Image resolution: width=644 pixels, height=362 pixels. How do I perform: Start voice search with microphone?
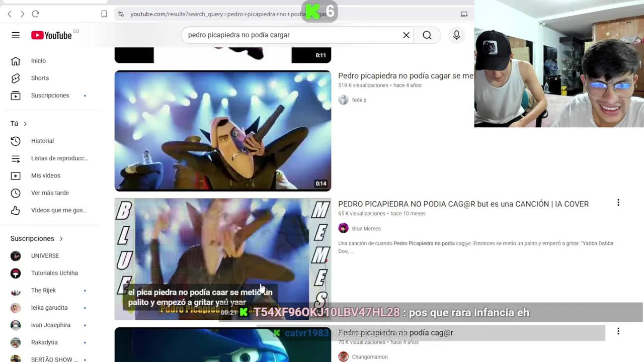pos(456,35)
